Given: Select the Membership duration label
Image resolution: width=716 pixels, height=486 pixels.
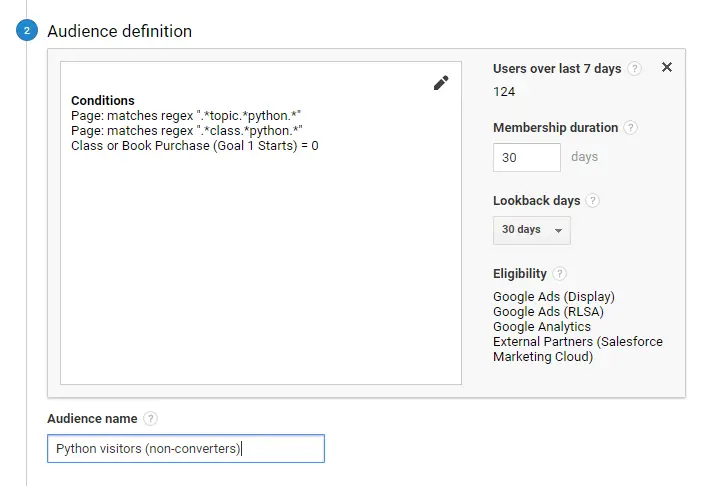Looking at the screenshot, I should [x=555, y=127].
